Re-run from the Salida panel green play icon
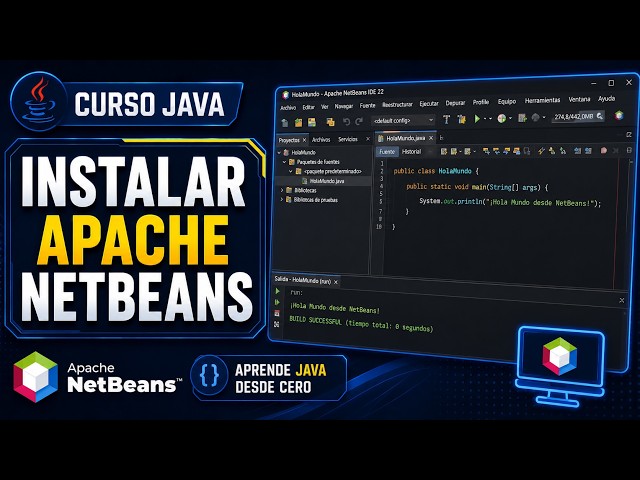The height and width of the screenshot is (480, 640). tap(278, 291)
